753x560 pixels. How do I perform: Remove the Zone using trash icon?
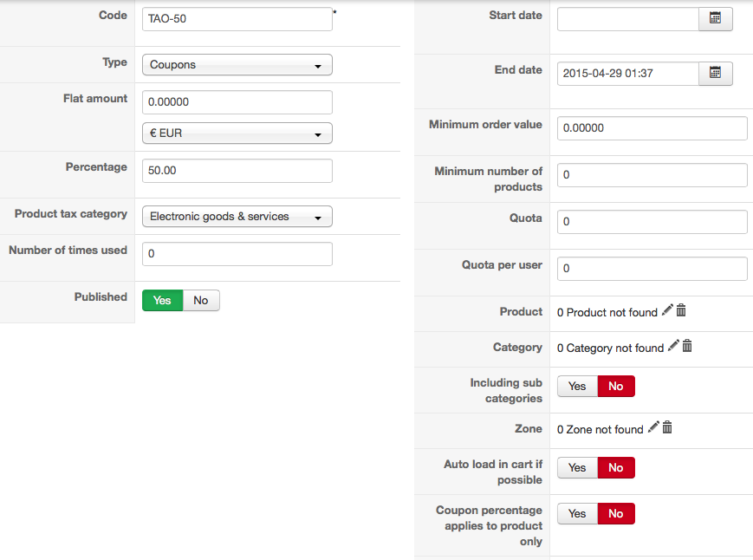667,427
